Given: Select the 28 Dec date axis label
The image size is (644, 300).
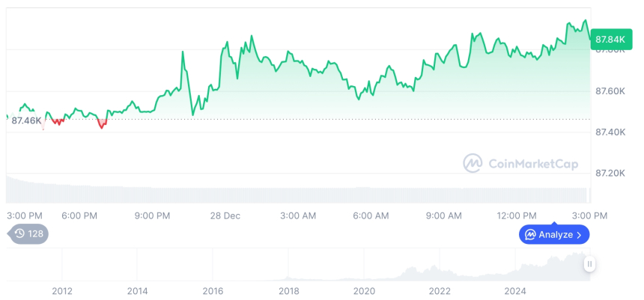Looking at the screenshot, I should [x=225, y=215].
